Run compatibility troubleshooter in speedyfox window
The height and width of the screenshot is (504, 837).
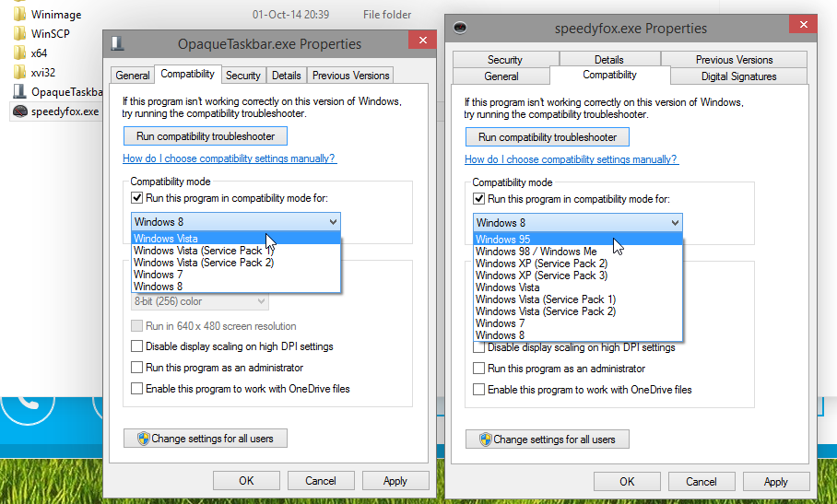pyautogui.click(x=548, y=137)
